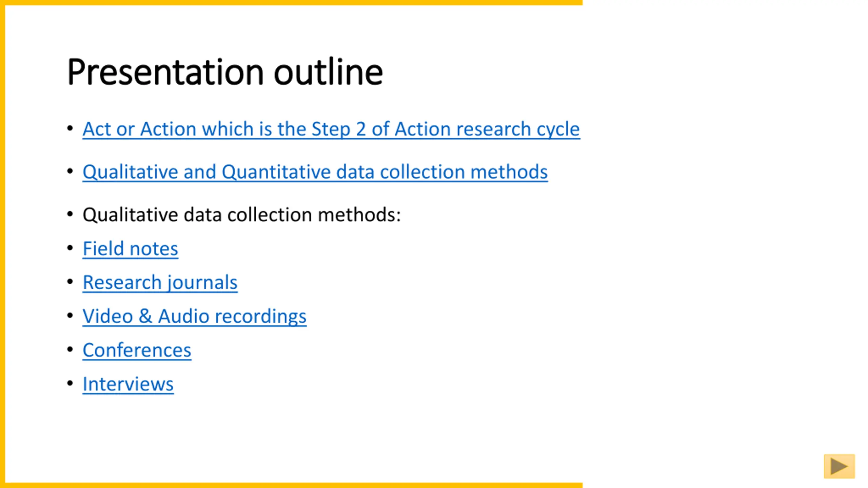The image size is (868, 488).
Task: Jump to the Interviews section
Action: (x=128, y=384)
